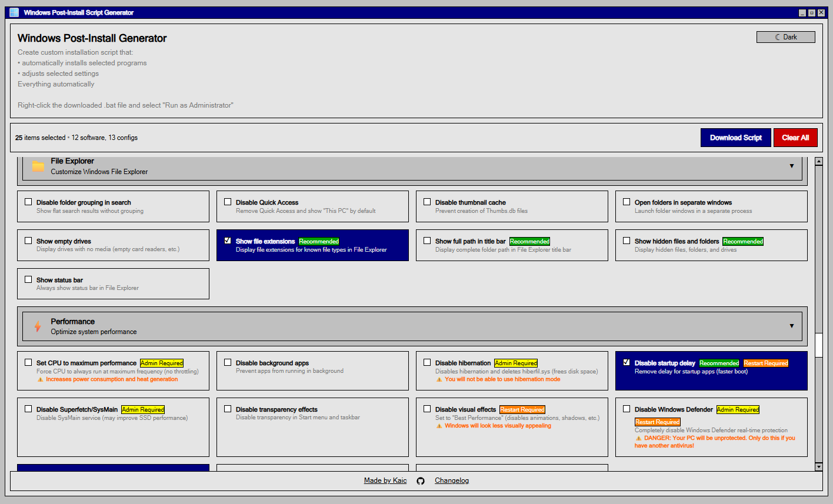Click the scrollbar up arrow
Screen dimensions: 833x504
tap(819, 161)
